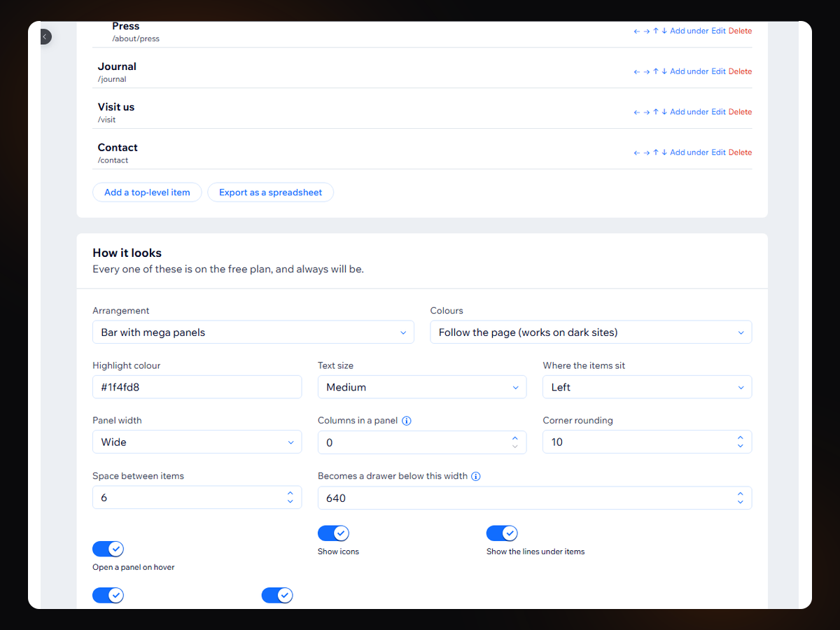Open the Arrangement dropdown
The height and width of the screenshot is (630, 840).
click(253, 332)
